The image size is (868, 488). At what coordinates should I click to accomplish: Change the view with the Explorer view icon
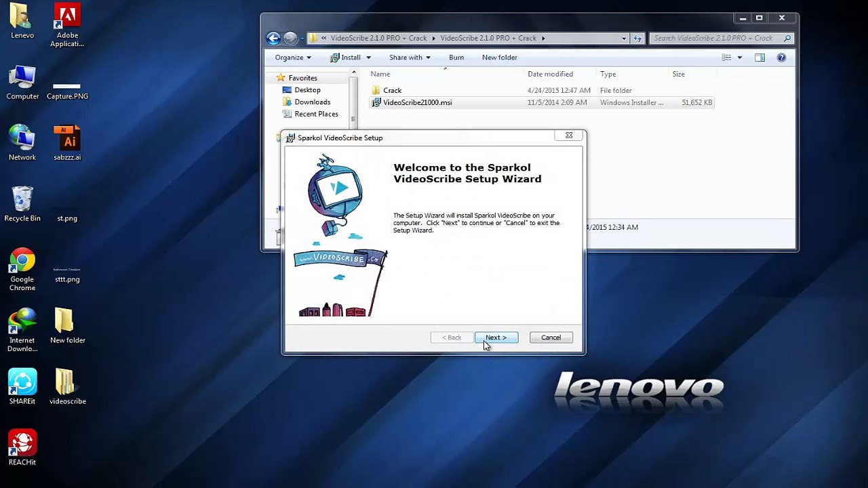point(726,58)
